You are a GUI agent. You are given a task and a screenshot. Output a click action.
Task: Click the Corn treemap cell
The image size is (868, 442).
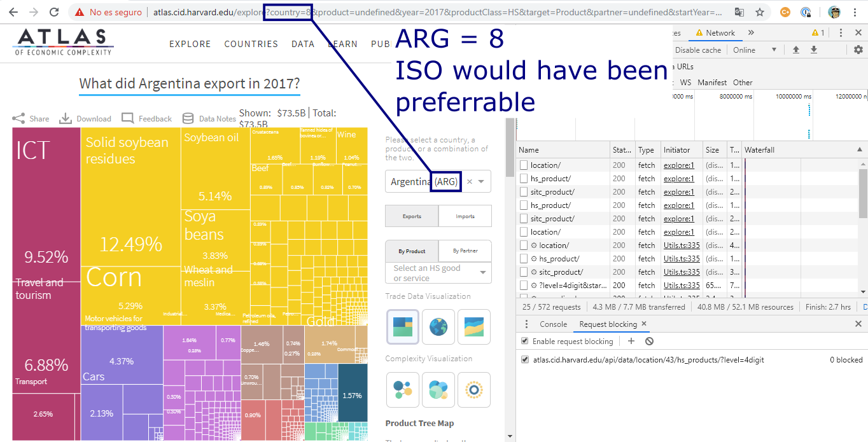pyautogui.click(x=130, y=295)
